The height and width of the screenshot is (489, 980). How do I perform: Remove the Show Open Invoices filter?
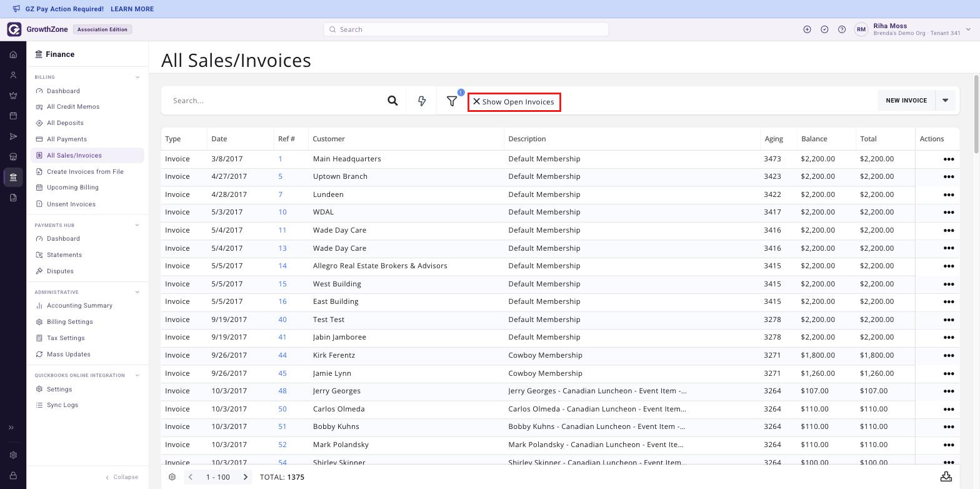tap(476, 101)
